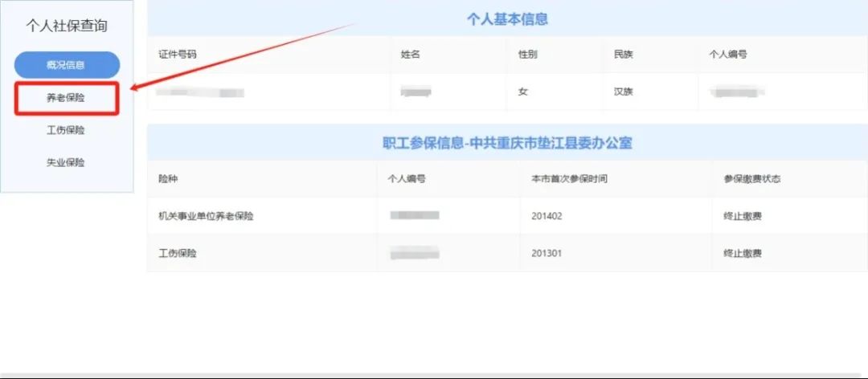Click the 证件号码 column header
The width and height of the screenshot is (868, 379).
click(178, 55)
